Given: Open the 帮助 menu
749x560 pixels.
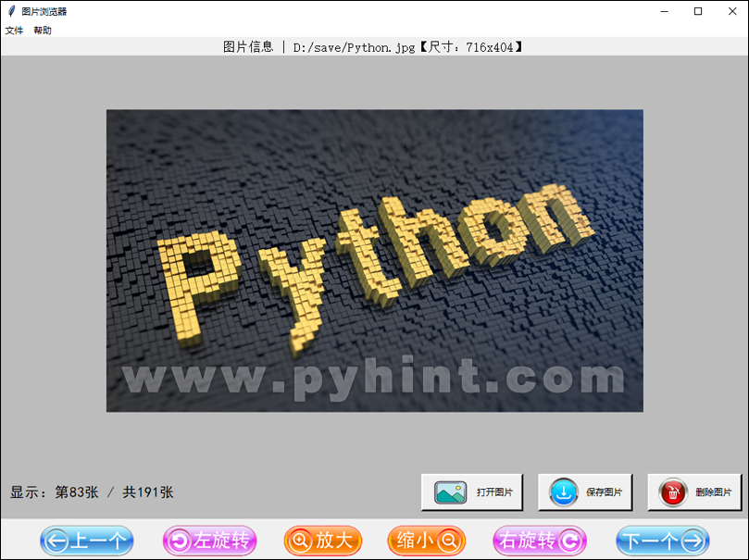Looking at the screenshot, I should coord(43,31).
